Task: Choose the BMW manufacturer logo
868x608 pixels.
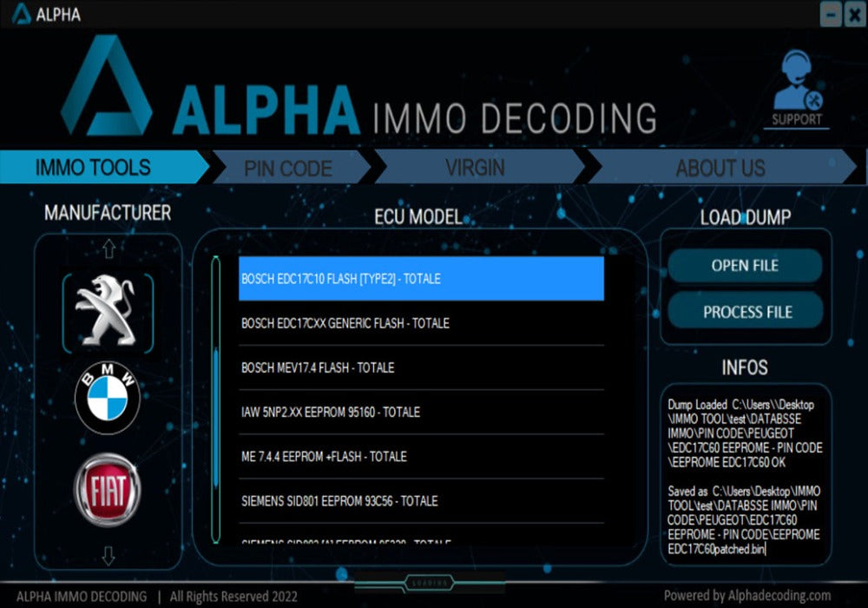Action: pos(108,398)
